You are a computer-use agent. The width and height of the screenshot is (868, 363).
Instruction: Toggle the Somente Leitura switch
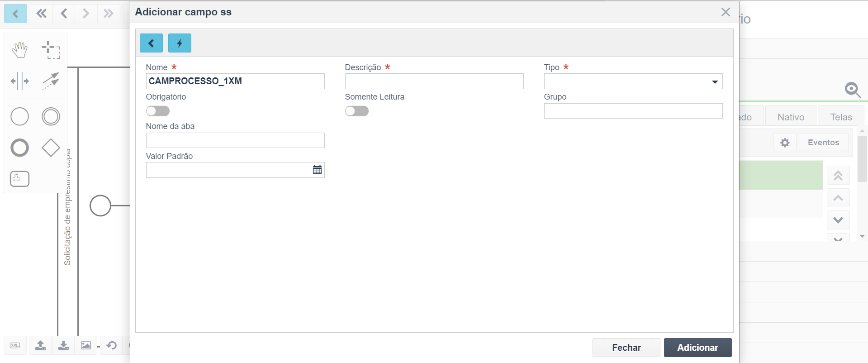click(356, 111)
